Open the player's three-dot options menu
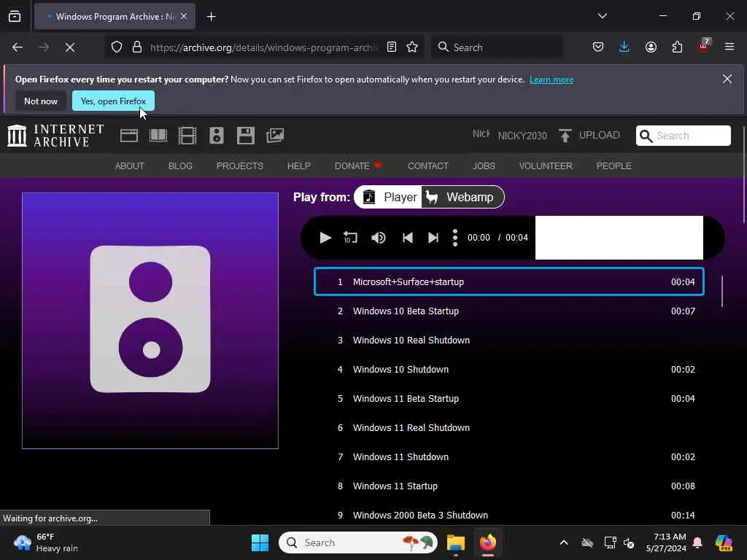The width and height of the screenshot is (747, 560). click(455, 238)
